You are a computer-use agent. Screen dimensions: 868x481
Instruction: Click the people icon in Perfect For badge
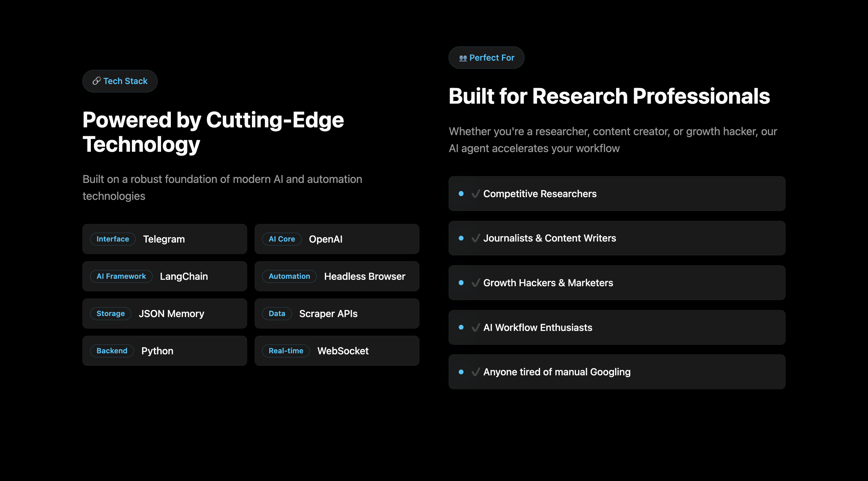pyautogui.click(x=463, y=58)
